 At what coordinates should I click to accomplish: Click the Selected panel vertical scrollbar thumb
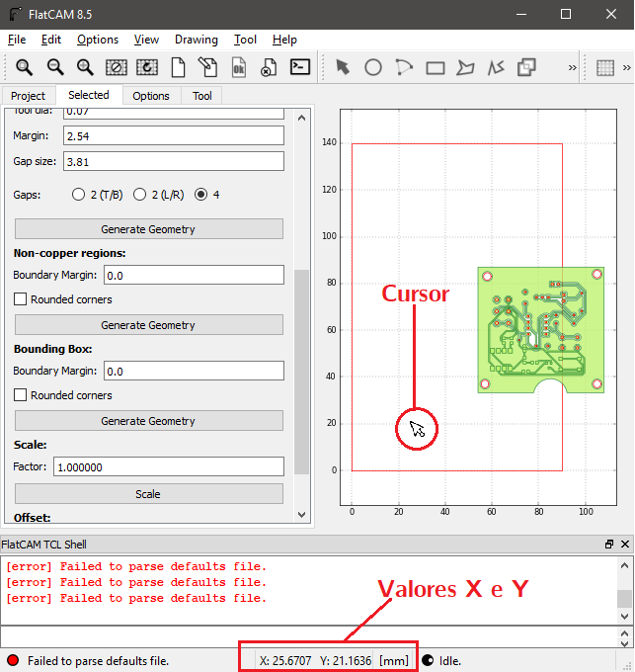click(301, 372)
